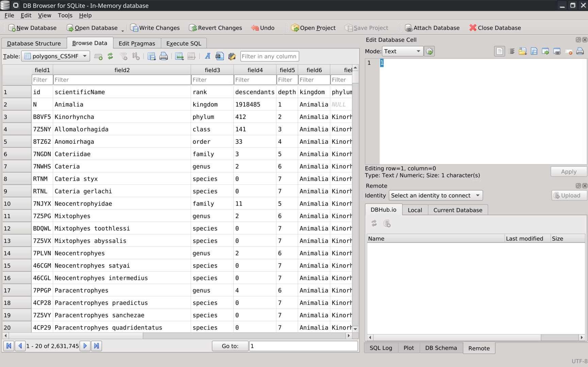Click the insert new record icon
Screen dimensions: 588x367
point(98,56)
